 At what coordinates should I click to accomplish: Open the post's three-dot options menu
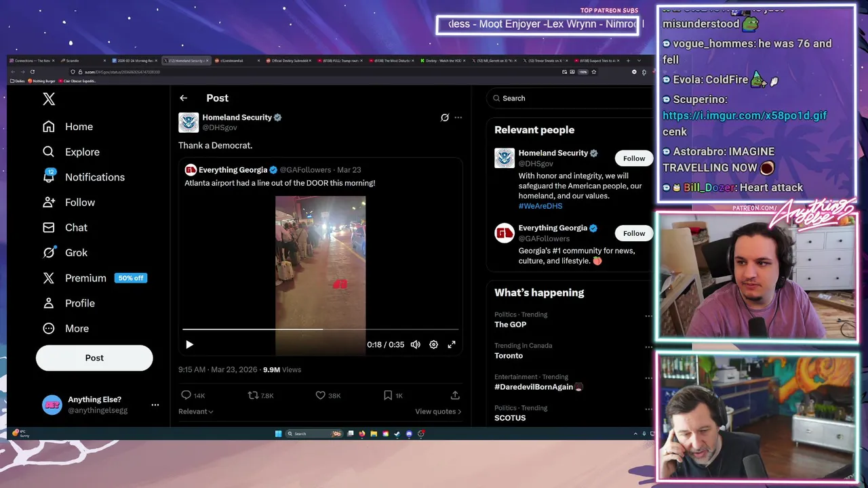coord(458,117)
